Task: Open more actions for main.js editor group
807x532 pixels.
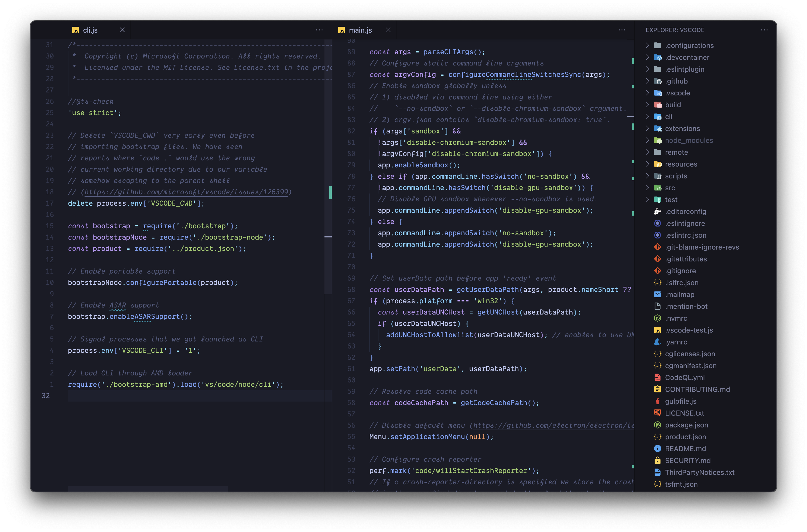Action: tap(622, 30)
